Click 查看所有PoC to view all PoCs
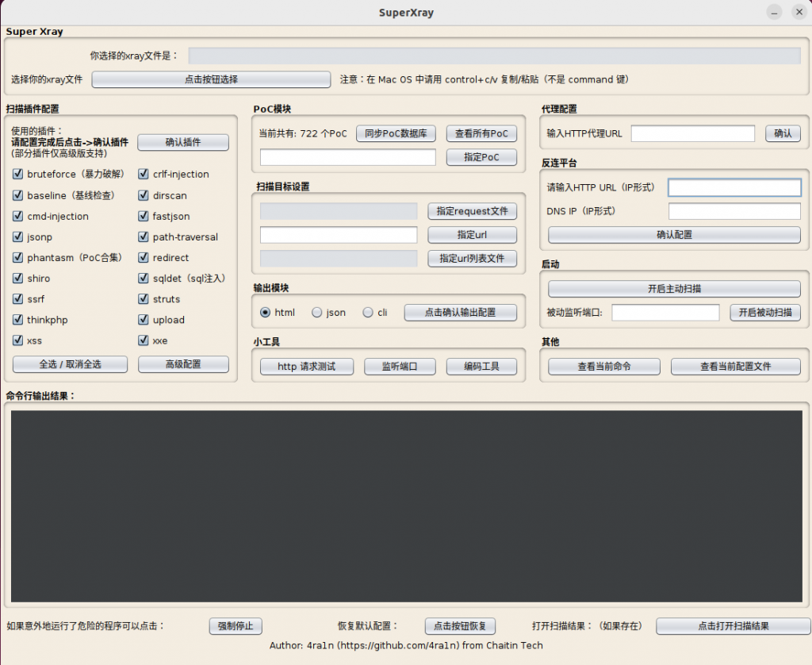 pyautogui.click(x=482, y=133)
